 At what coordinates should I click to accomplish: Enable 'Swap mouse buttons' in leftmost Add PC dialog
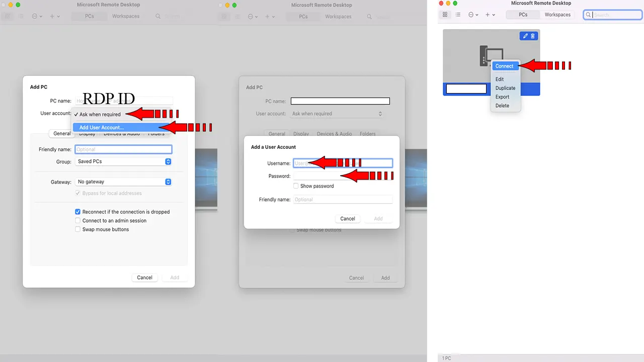pyautogui.click(x=77, y=229)
